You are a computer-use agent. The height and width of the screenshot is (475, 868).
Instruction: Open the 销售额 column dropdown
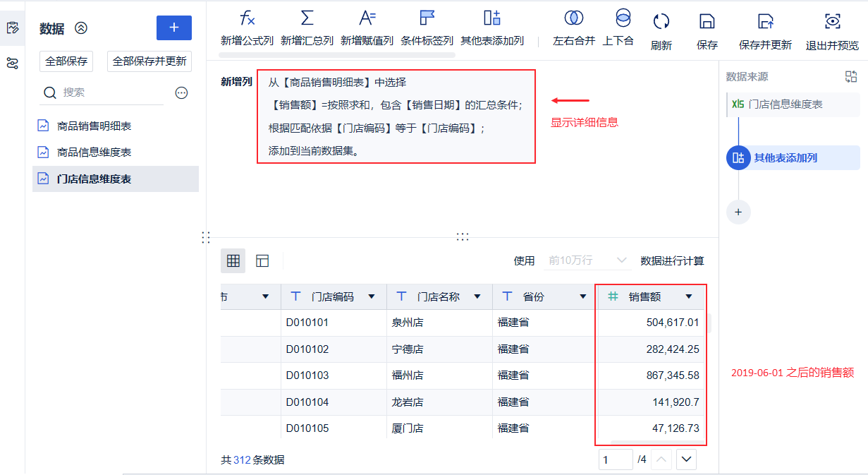(688, 296)
